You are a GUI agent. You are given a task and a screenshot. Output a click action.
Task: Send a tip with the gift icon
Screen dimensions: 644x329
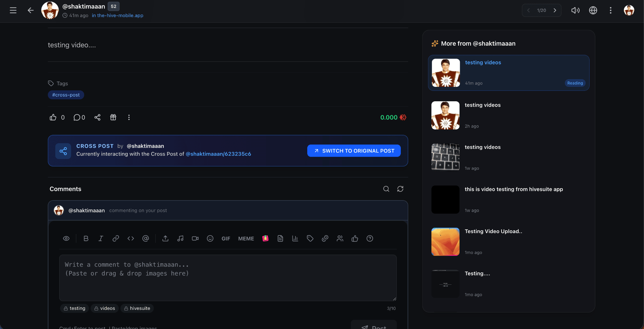pyautogui.click(x=113, y=117)
